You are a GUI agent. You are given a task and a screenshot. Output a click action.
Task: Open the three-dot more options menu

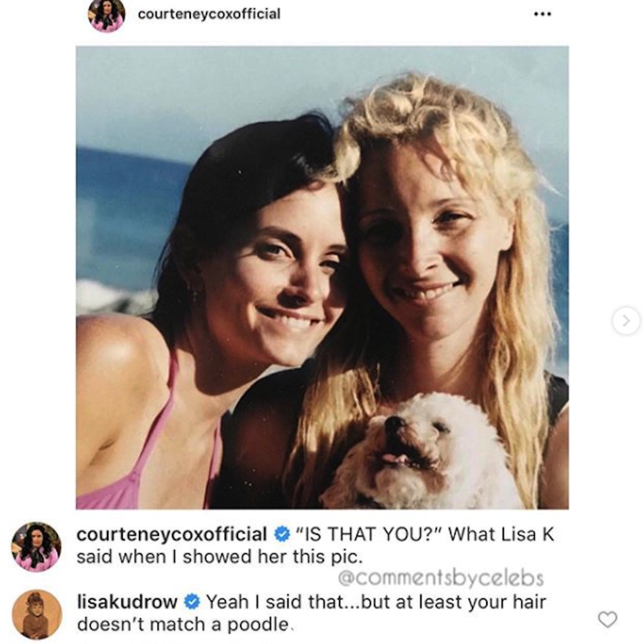tap(542, 14)
